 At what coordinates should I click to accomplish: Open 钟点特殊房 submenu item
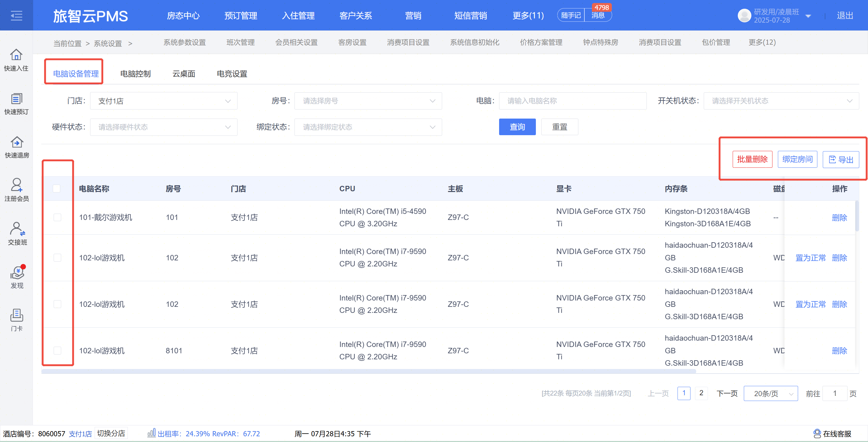coord(600,42)
